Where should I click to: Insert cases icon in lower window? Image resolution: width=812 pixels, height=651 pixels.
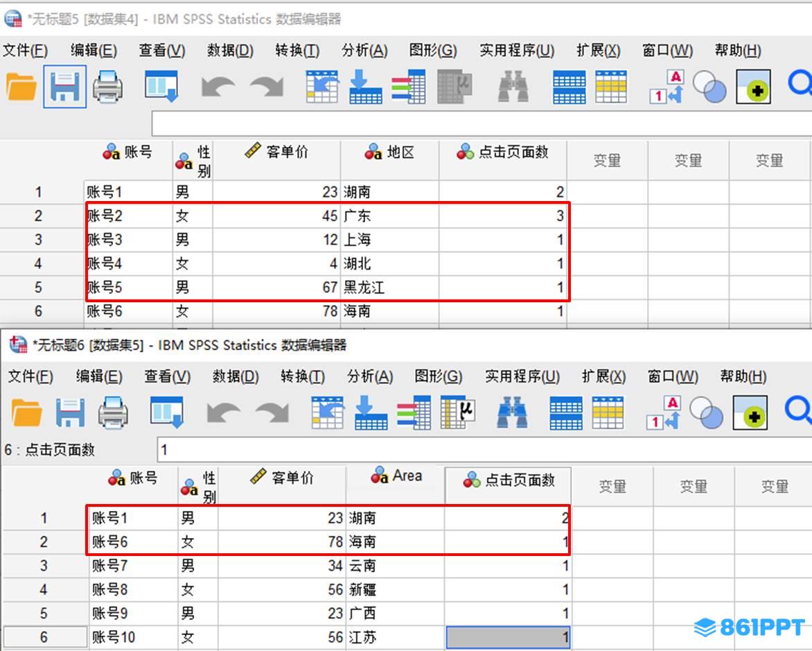click(565, 413)
